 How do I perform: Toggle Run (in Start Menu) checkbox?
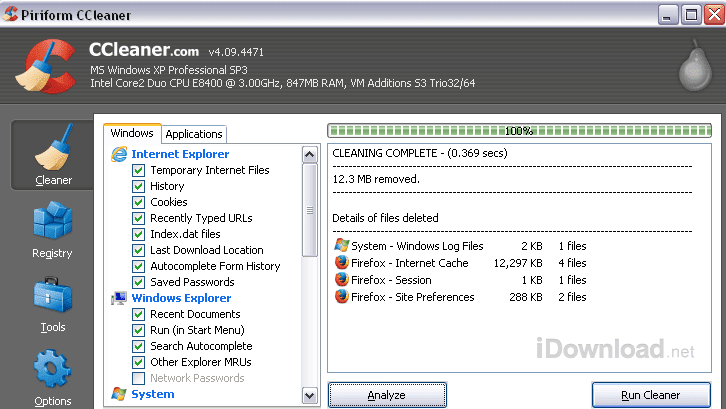(138, 330)
